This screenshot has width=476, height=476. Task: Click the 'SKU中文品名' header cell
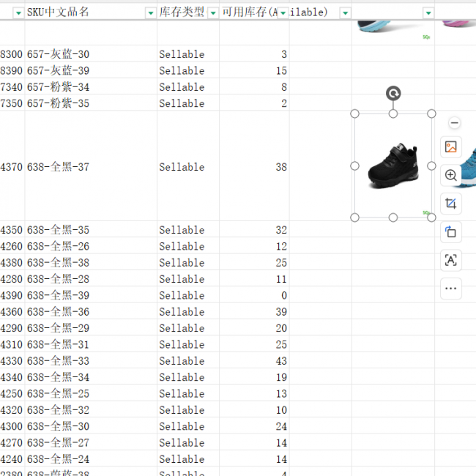(x=91, y=12)
